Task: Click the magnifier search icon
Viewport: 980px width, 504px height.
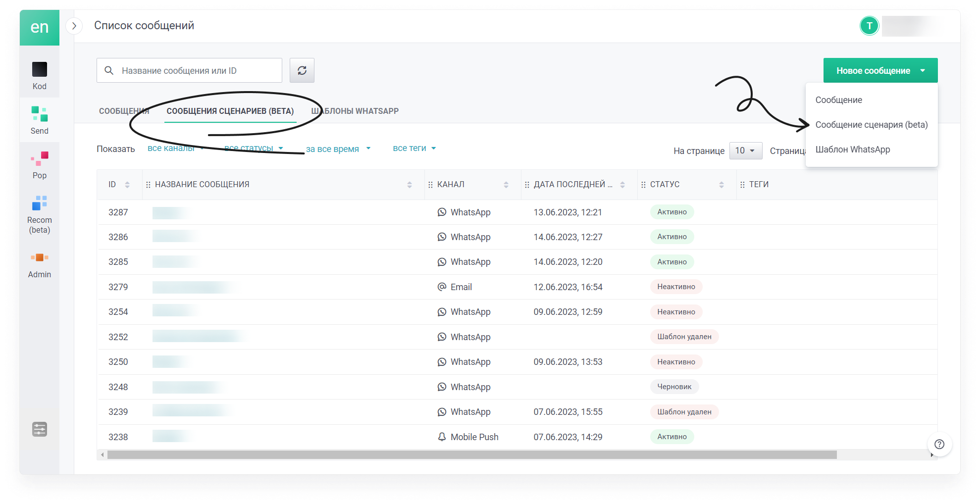Action: tap(109, 70)
